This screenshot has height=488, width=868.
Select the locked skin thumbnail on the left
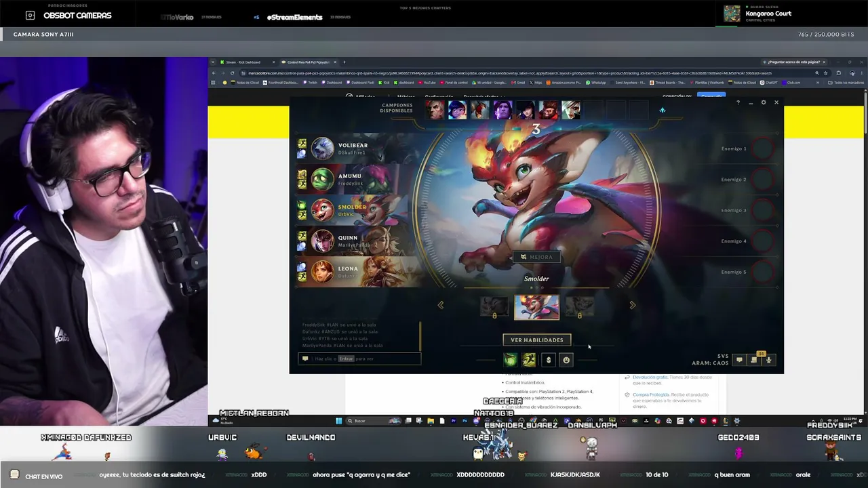coord(494,307)
